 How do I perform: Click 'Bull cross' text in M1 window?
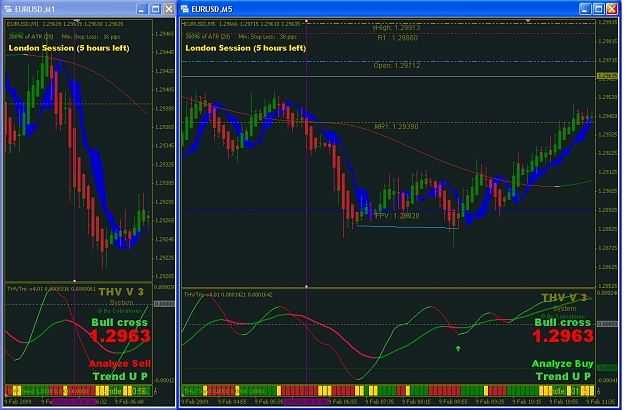[119, 322]
